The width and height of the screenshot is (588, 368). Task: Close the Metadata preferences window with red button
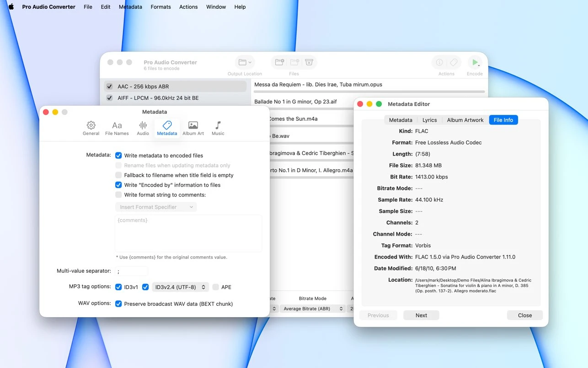tap(46, 112)
